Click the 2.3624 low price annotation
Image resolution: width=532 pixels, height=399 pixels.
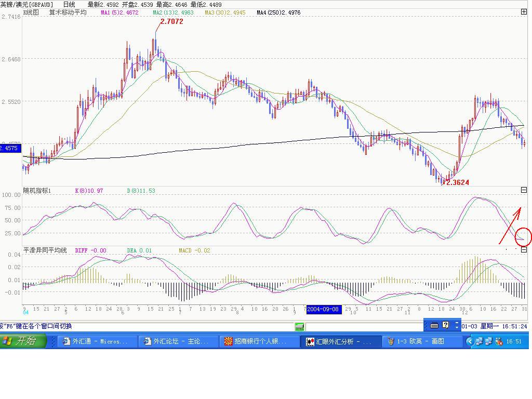click(x=458, y=182)
